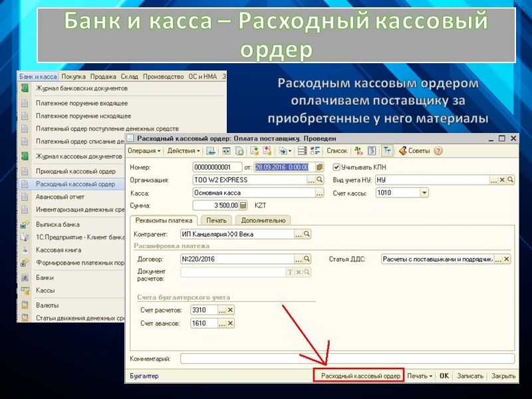Select Выписка банка menu entry
This screenshot has width=532, height=399.
point(58,225)
